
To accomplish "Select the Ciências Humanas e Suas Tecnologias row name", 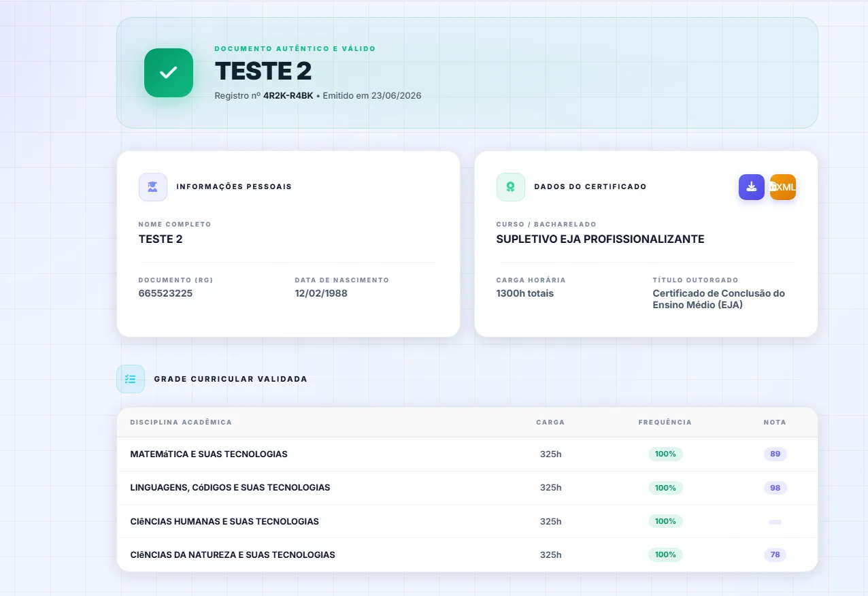I will pos(224,522).
